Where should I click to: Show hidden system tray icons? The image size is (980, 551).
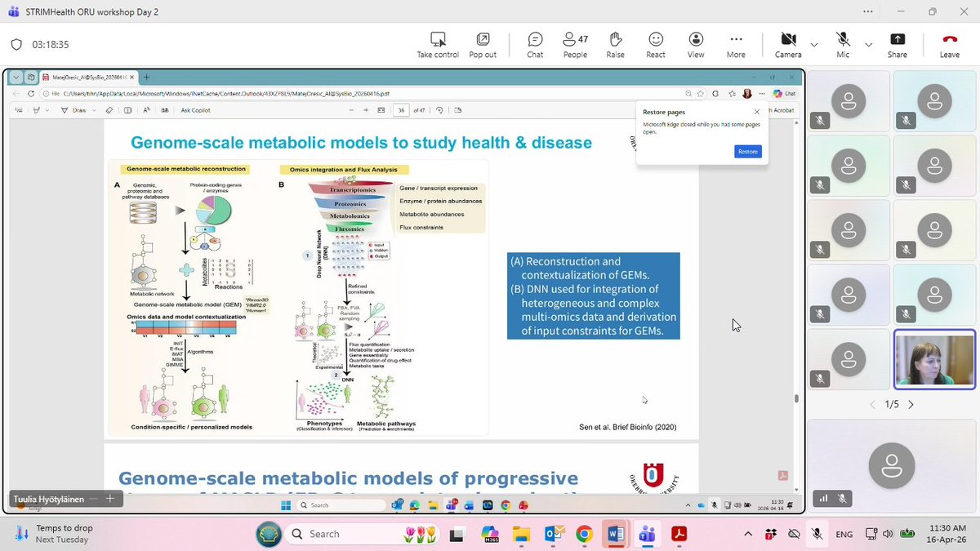tap(748, 534)
